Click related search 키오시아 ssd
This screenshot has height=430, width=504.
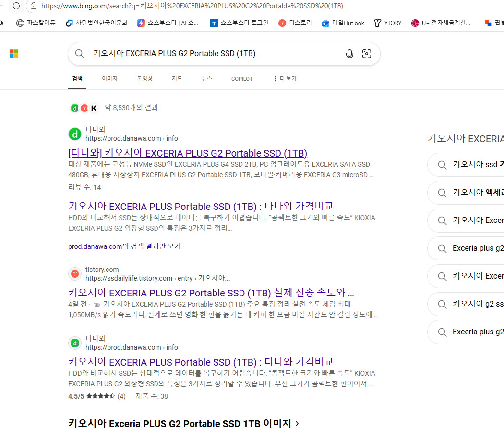pyautogui.click(x=466, y=165)
